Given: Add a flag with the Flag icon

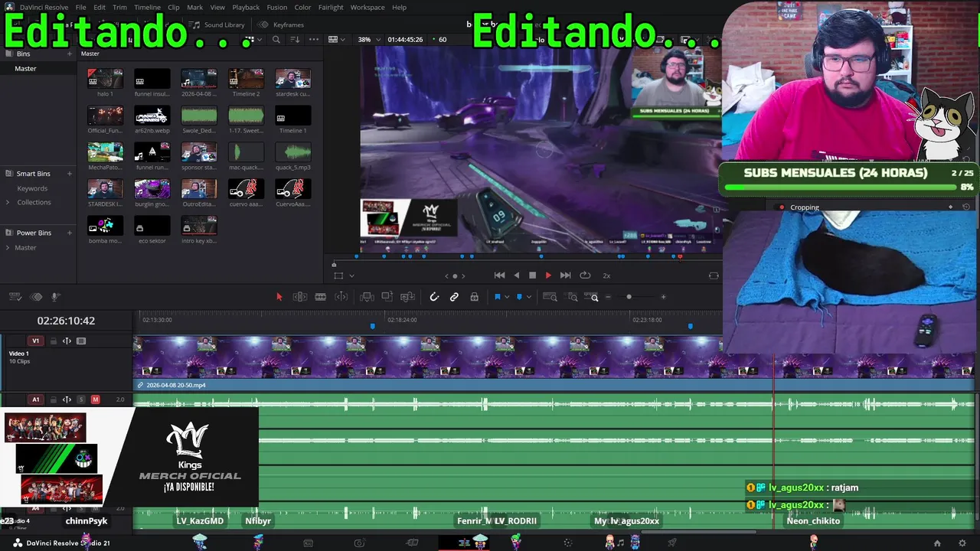Looking at the screenshot, I should [x=497, y=297].
